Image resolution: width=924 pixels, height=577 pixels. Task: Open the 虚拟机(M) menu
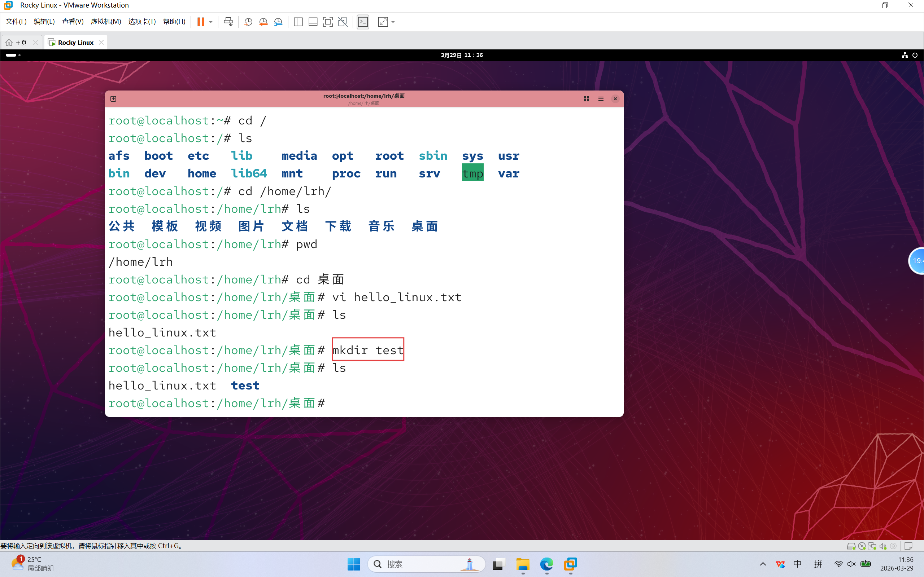[106, 21]
